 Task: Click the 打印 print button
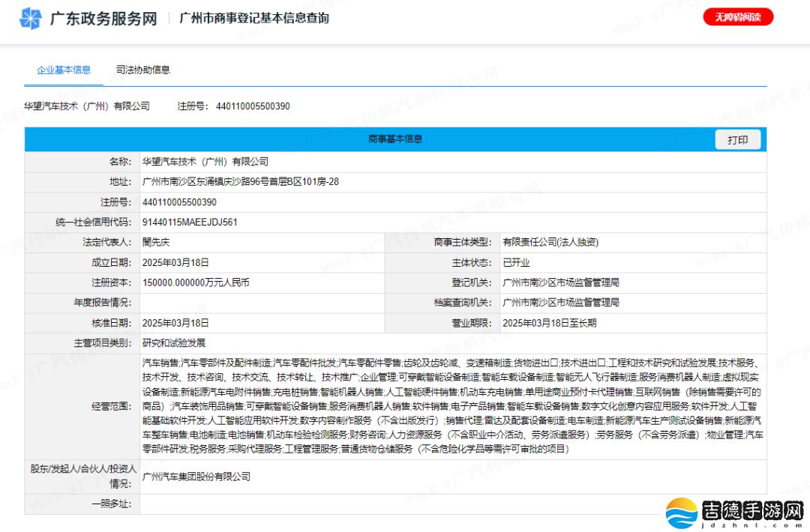(738, 140)
